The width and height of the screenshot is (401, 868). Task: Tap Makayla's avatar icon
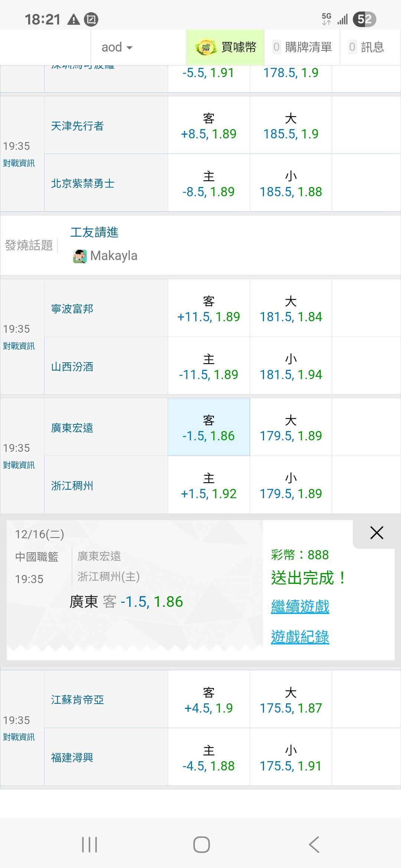tap(80, 256)
